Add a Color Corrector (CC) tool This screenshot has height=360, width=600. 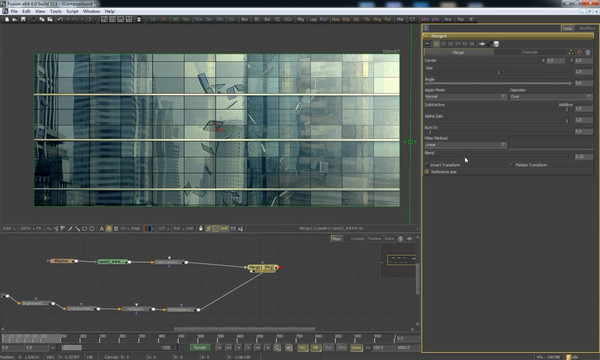[277, 19]
